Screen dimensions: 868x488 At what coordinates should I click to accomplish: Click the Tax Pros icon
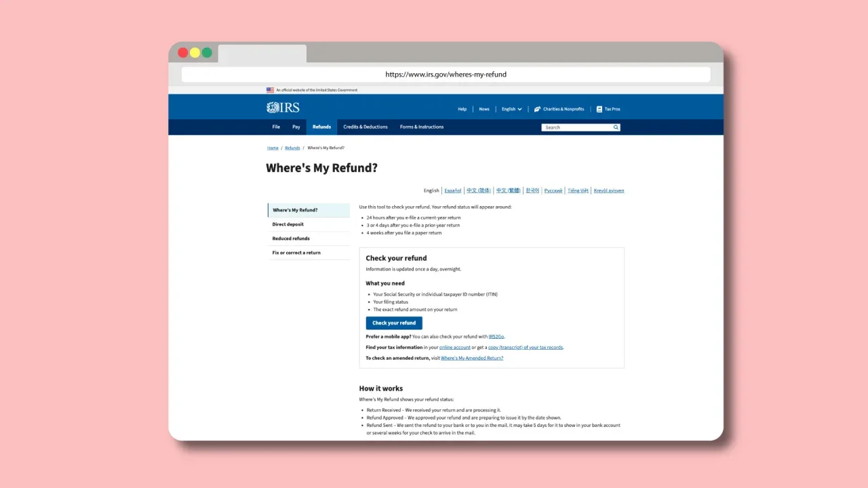[599, 109]
